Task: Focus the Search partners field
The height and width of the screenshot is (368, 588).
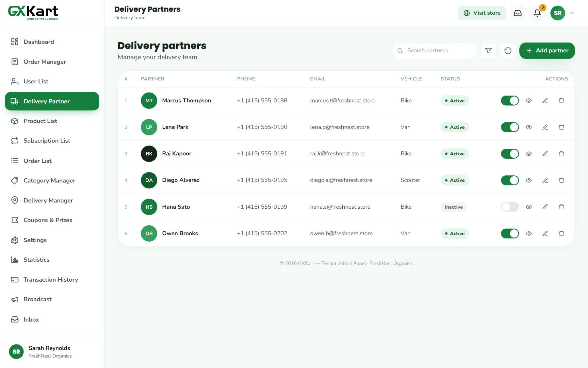Action: (x=434, y=51)
